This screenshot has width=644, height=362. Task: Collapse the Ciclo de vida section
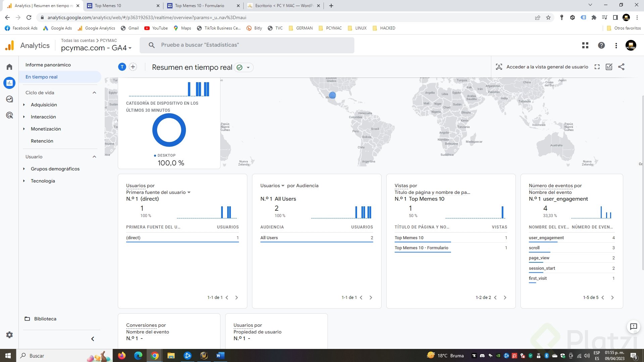point(94,93)
